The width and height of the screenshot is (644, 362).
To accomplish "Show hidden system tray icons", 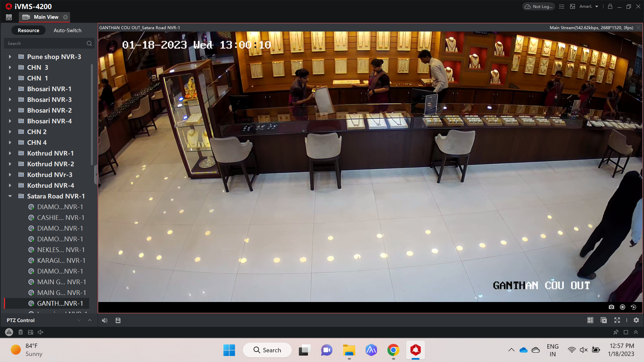I will tap(511, 350).
